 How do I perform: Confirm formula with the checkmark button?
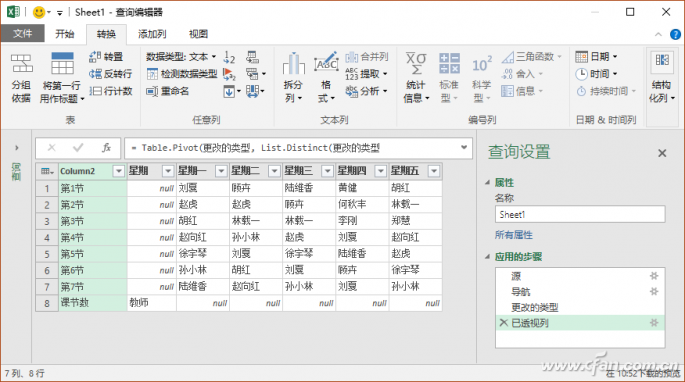click(78, 148)
